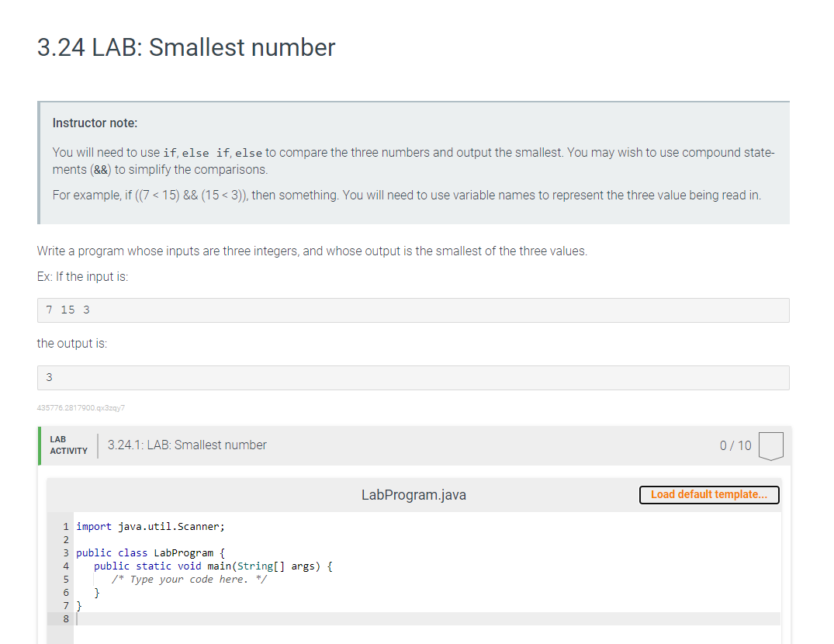Click the completion shield icon next to 0/10

[x=771, y=445]
